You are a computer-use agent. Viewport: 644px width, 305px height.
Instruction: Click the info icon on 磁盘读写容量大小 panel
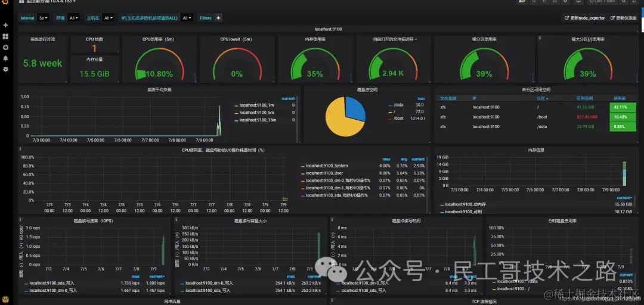tap(176, 219)
